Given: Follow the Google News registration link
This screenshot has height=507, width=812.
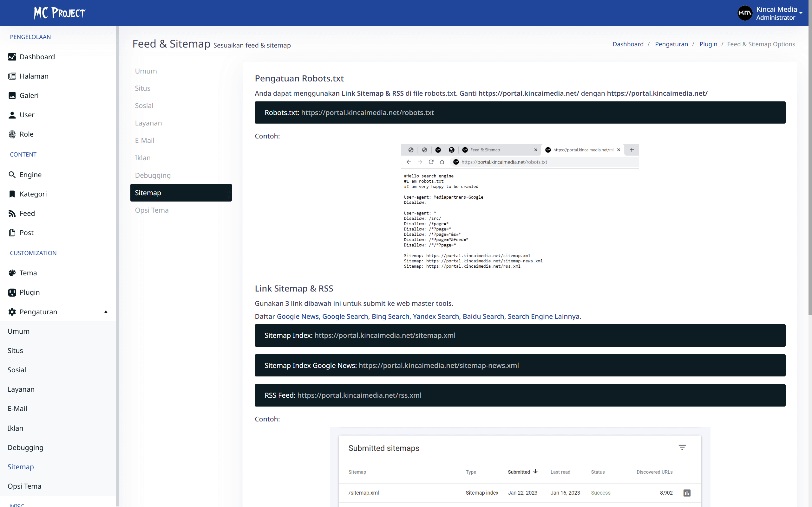Looking at the screenshot, I should point(297,316).
